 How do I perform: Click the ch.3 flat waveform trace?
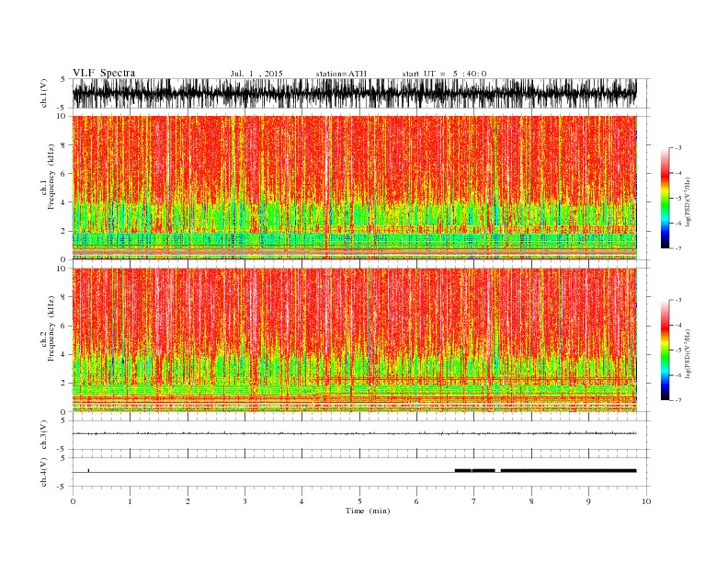point(354,433)
